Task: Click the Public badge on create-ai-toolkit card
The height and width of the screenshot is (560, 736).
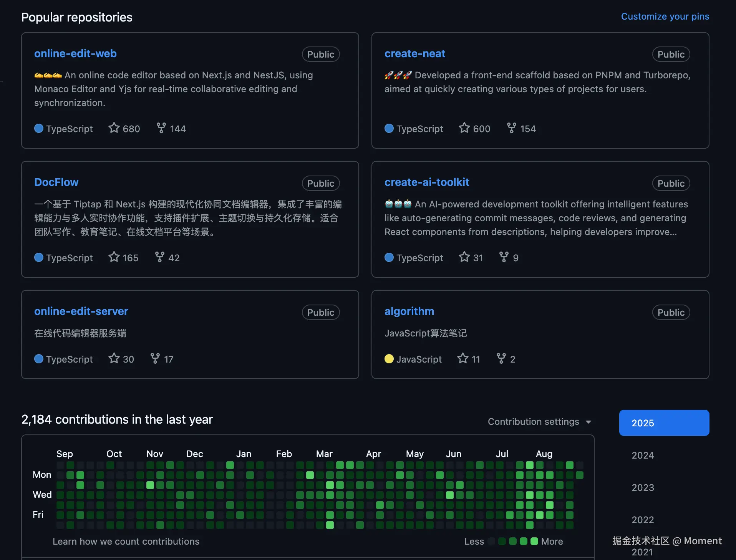Action: tap(671, 183)
